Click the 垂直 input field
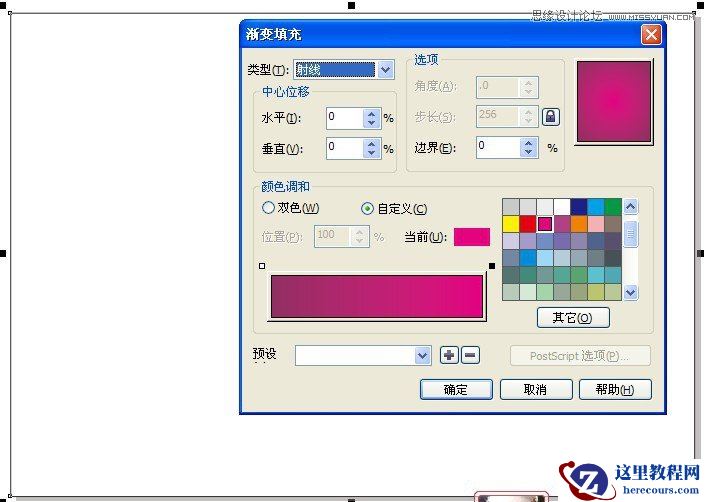This screenshot has height=502, width=705. click(x=344, y=149)
